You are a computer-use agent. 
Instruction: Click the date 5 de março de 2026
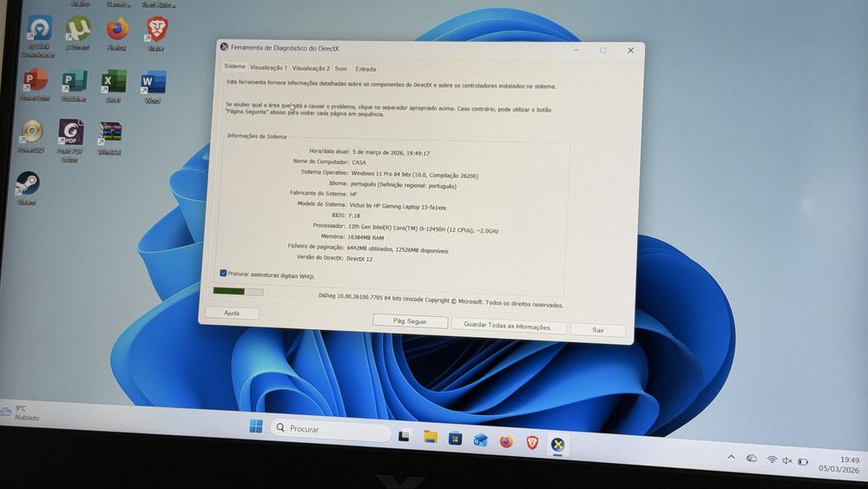(x=391, y=152)
